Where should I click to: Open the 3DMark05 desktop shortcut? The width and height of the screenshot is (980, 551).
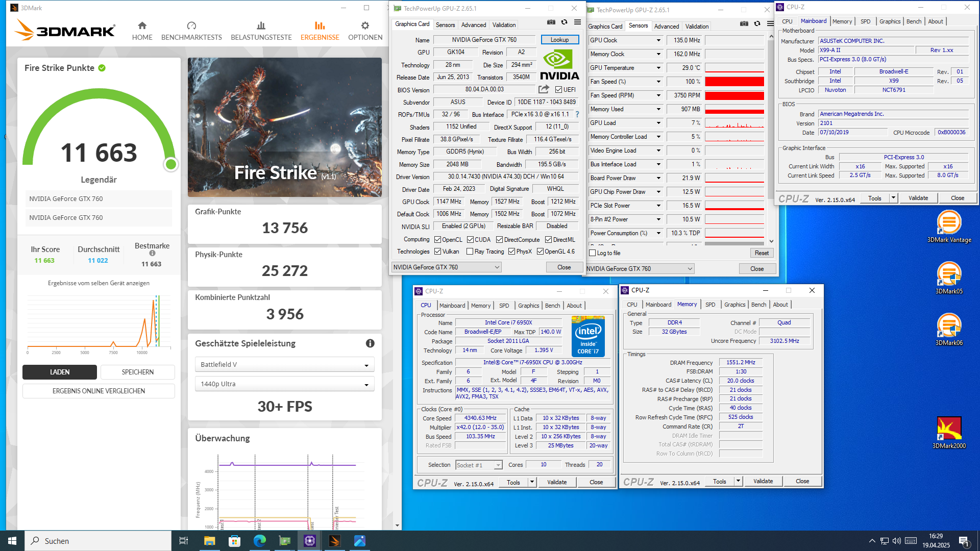949,278
